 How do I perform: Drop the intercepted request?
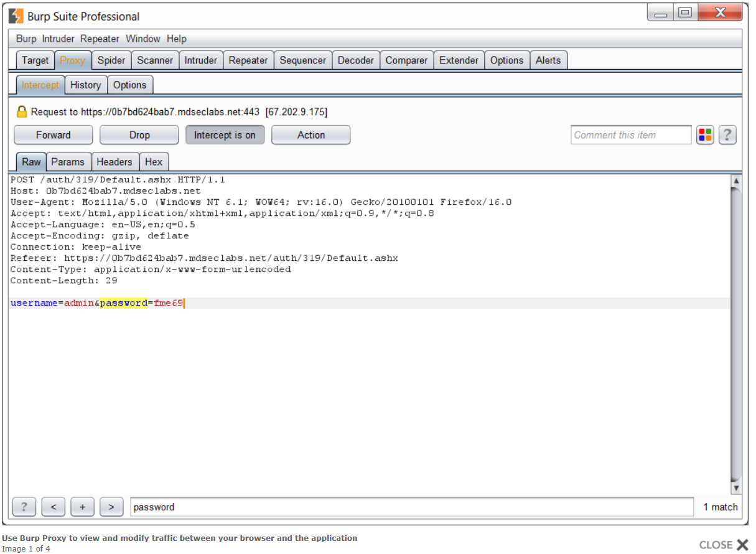click(139, 135)
